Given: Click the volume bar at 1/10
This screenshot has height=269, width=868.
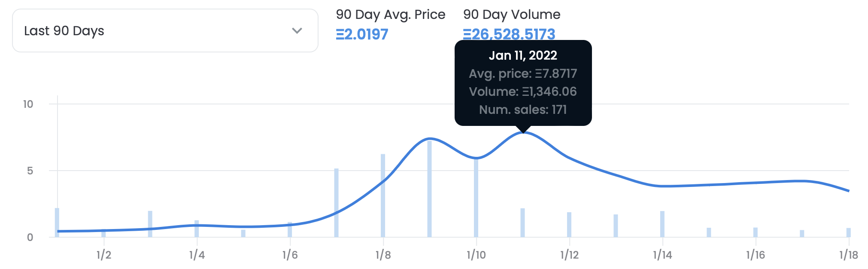Looking at the screenshot, I should pos(476,198).
